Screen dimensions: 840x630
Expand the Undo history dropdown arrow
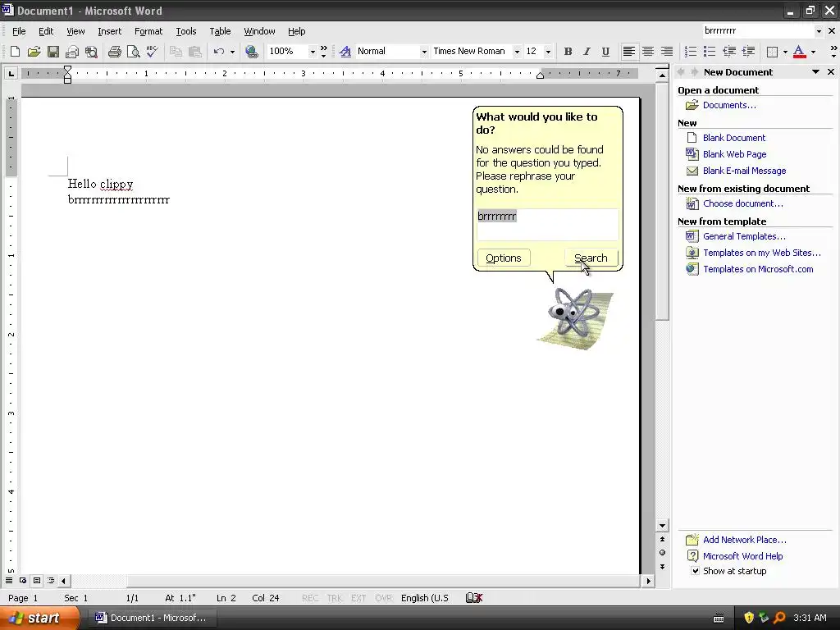pos(232,52)
